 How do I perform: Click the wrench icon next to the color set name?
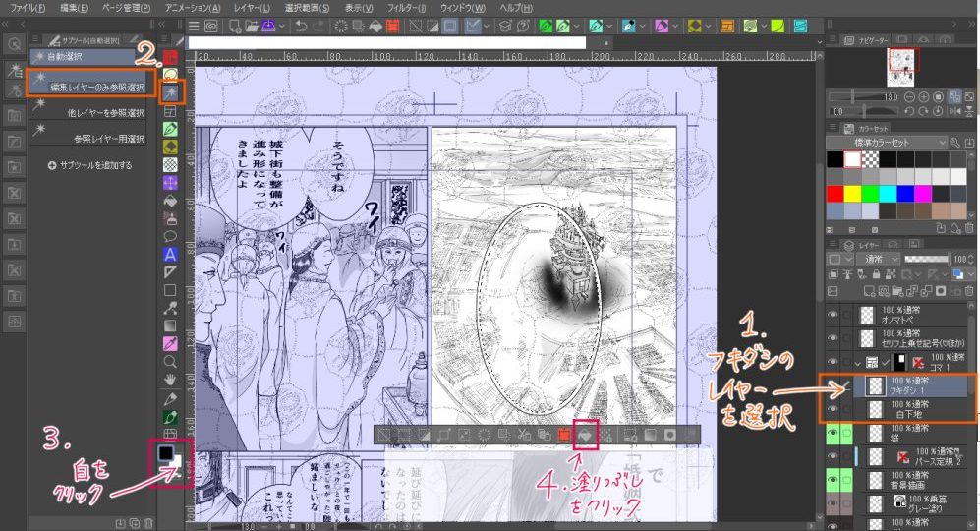(955, 143)
